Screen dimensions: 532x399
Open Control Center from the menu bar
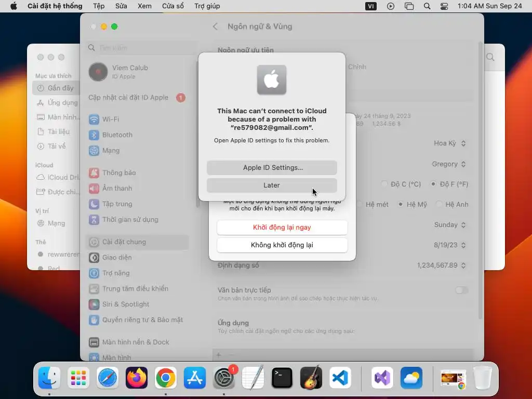click(x=444, y=6)
